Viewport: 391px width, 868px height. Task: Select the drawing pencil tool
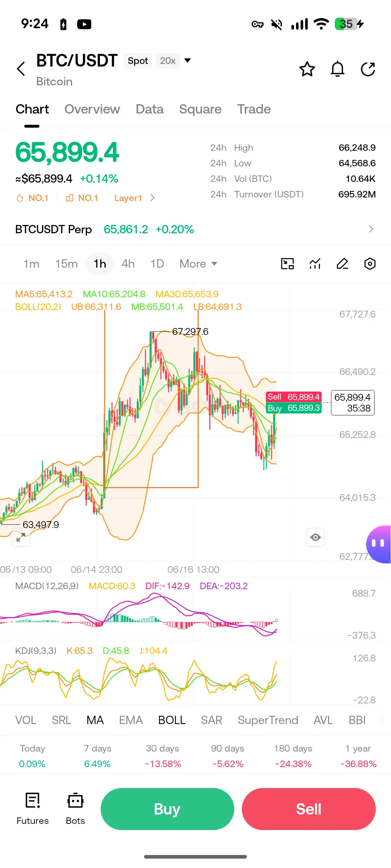point(342,264)
